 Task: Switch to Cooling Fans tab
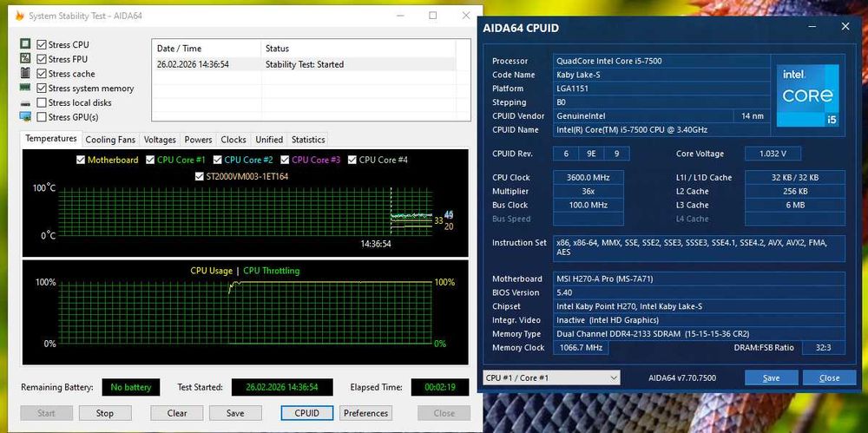pos(110,140)
